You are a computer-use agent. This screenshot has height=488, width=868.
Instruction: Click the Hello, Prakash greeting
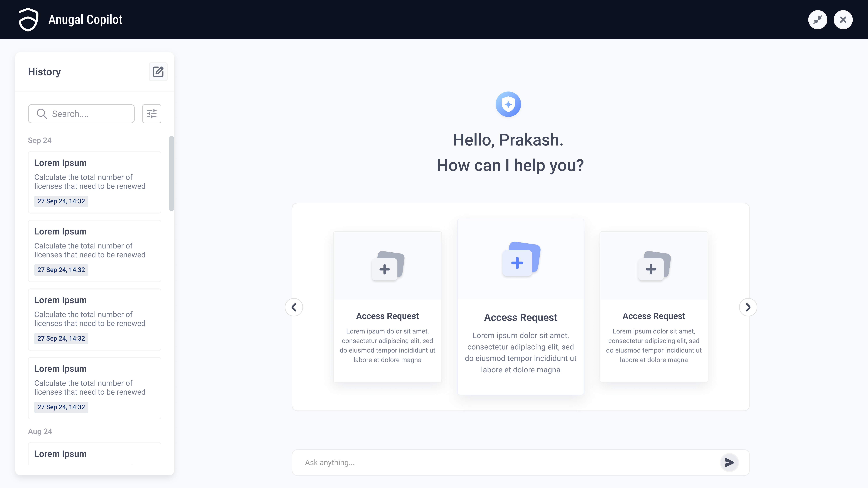(x=508, y=140)
